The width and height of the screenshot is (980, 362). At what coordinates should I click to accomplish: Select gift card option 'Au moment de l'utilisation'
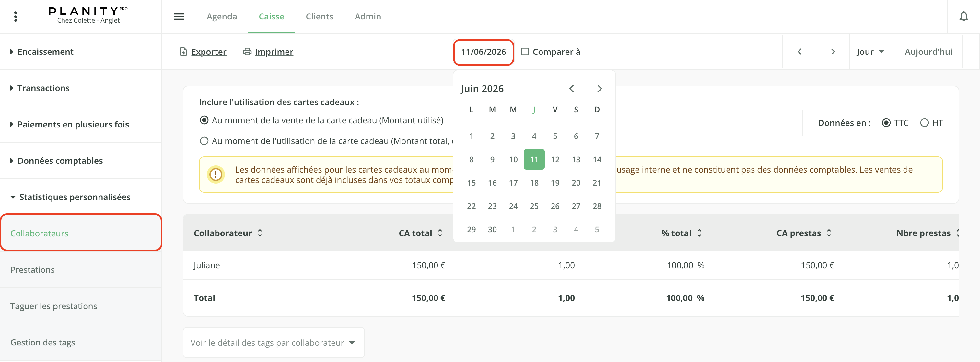204,141
